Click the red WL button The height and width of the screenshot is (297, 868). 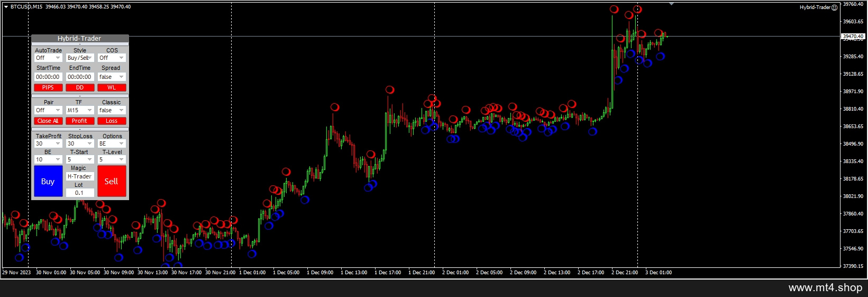[112, 87]
